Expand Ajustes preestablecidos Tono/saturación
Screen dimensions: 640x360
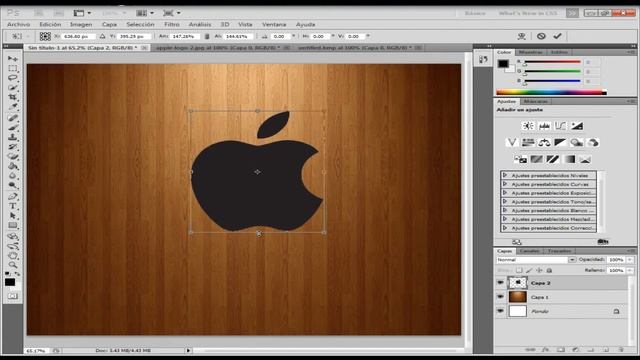pos(505,202)
